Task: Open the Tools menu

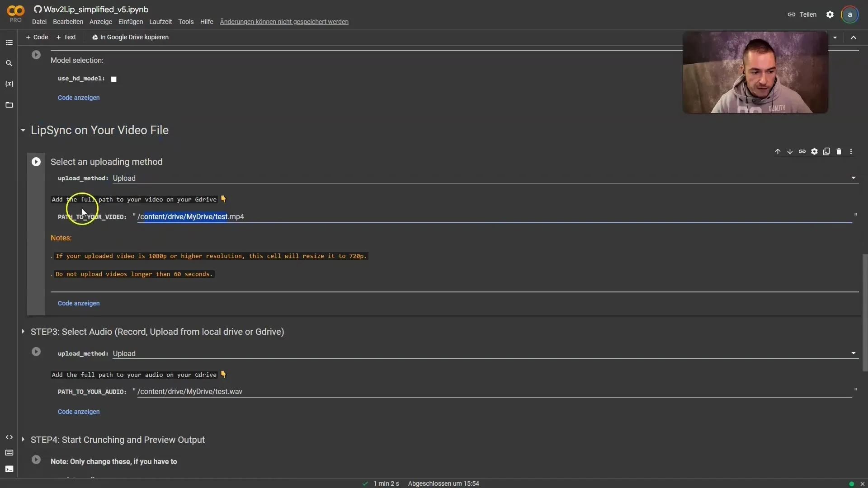Action: [x=186, y=22]
